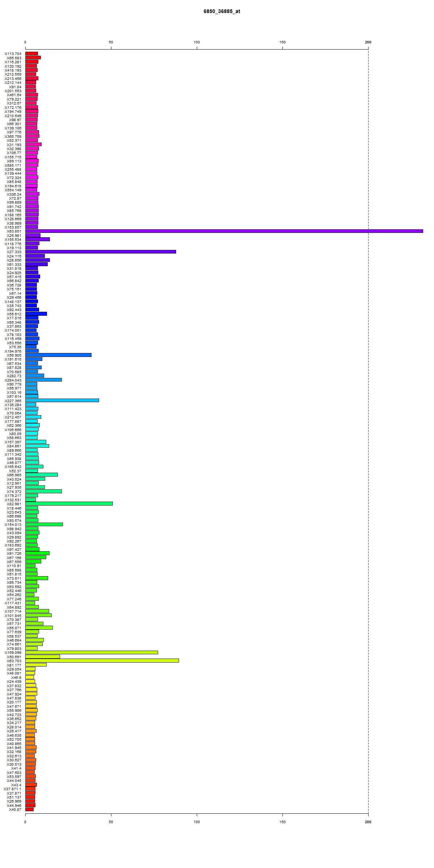The image size is (434, 868).
Task: Click the bar beside X159.099
Action: tap(92, 652)
